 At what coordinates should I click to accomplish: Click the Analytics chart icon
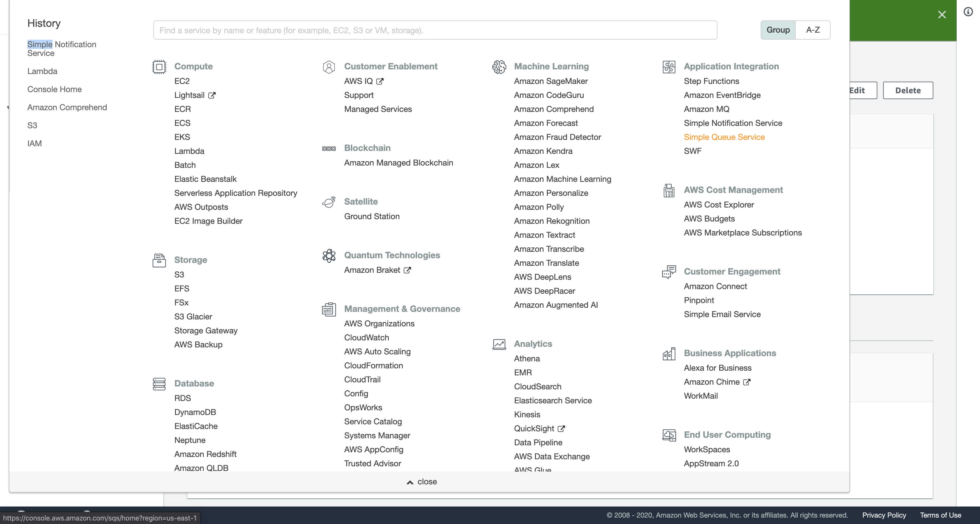coord(499,344)
